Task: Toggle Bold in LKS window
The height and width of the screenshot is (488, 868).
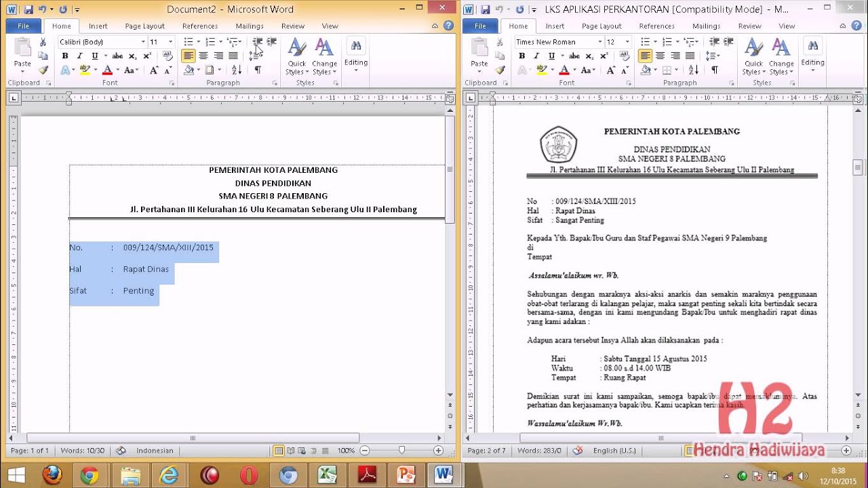Action: (x=521, y=56)
